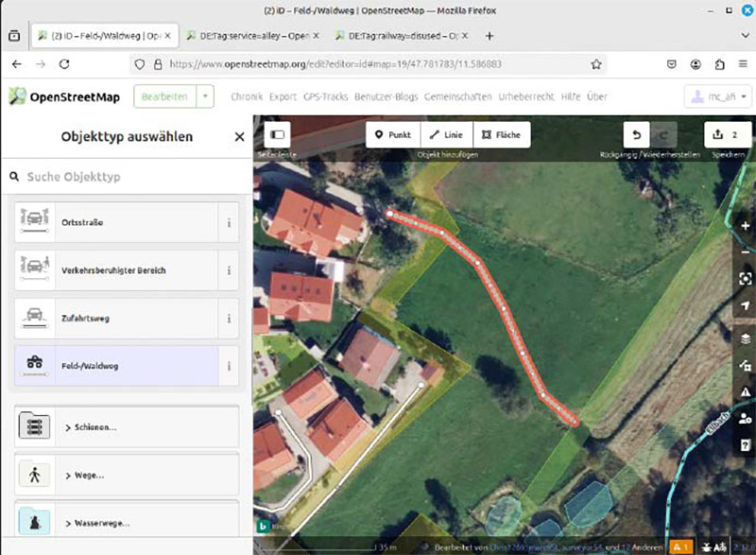Zoom in on the map
The width and height of the screenshot is (756, 555).
point(745,227)
